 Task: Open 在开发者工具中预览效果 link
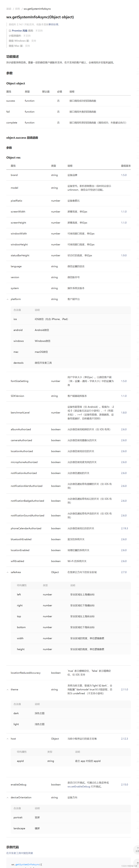(x=20, y=853)
